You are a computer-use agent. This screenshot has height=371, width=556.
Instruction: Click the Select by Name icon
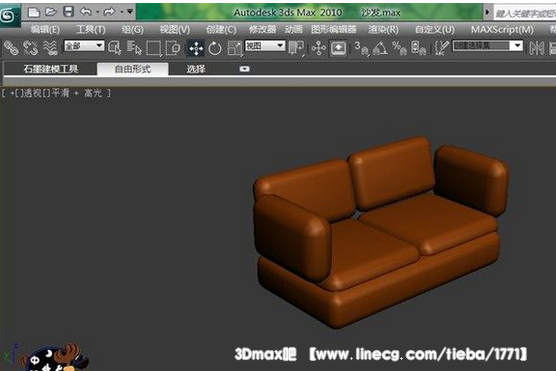[134, 48]
